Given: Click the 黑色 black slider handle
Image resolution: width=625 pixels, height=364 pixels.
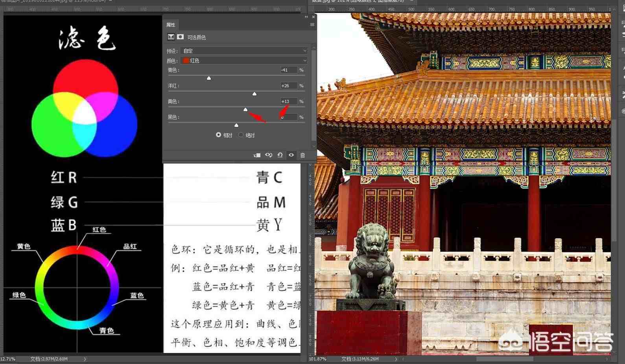Looking at the screenshot, I should [x=236, y=125].
